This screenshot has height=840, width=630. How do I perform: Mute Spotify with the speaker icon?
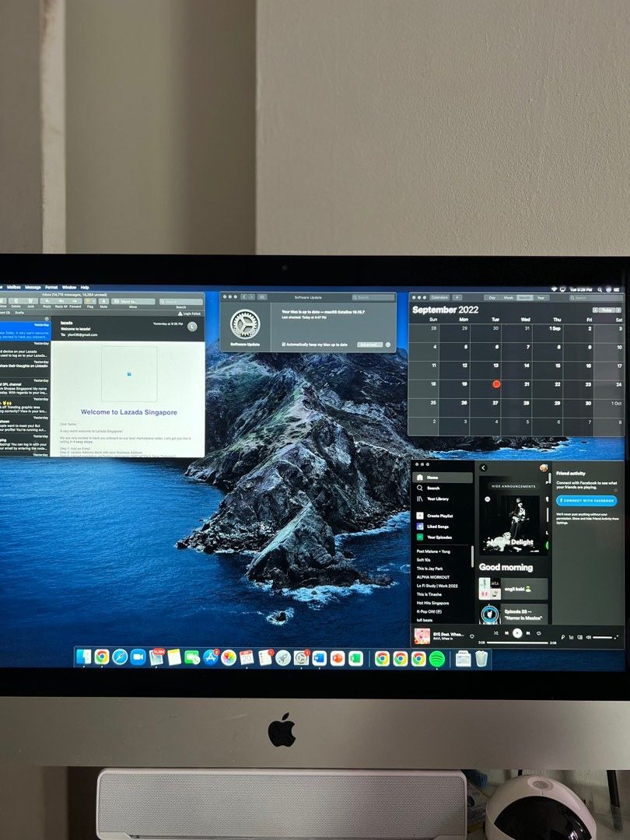(588, 638)
